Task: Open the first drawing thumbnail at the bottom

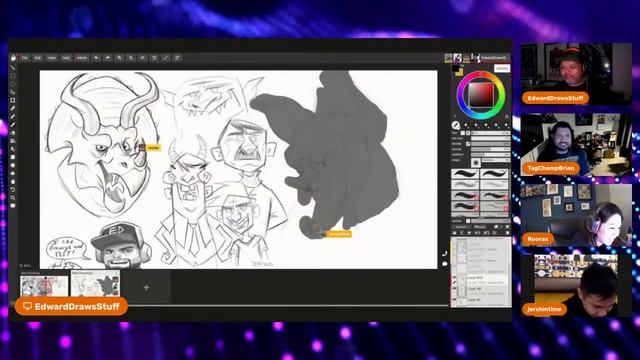Action: point(44,285)
